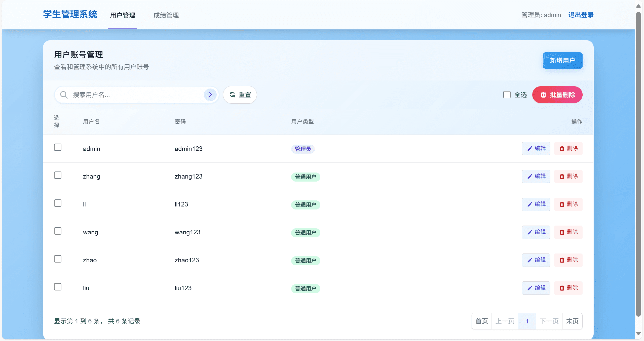Screen dimensions: 644x341
Task: Click the pencil edit icon on wang row
Action: click(x=530, y=232)
